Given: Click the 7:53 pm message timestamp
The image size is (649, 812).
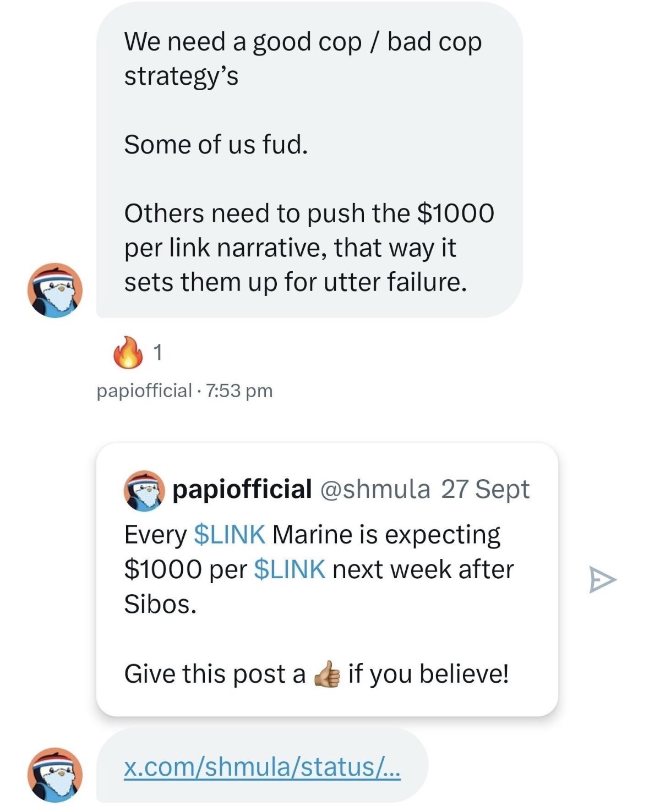Looking at the screenshot, I should click(x=239, y=391).
